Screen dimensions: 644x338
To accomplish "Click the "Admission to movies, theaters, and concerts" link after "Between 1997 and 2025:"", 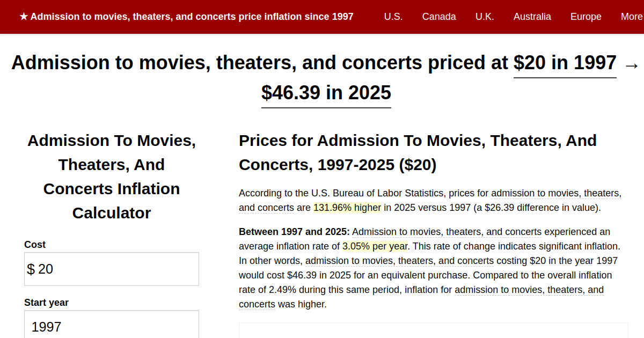I will pos(447,232).
